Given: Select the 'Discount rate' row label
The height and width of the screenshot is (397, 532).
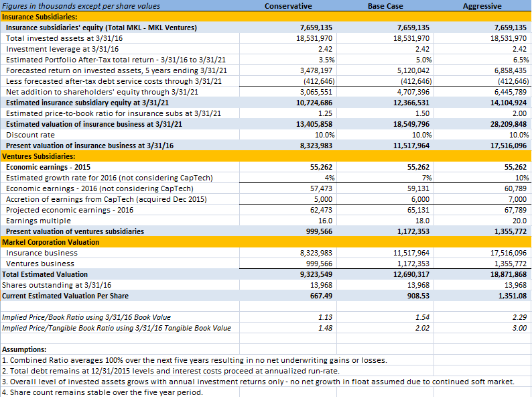Looking at the screenshot, I should pos(30,135).
